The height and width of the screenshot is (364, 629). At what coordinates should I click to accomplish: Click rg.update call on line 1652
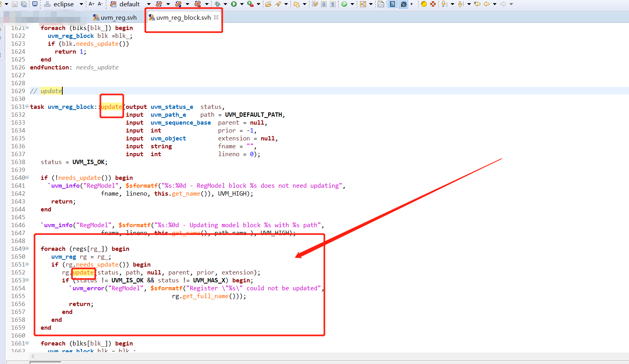(83, 273)
